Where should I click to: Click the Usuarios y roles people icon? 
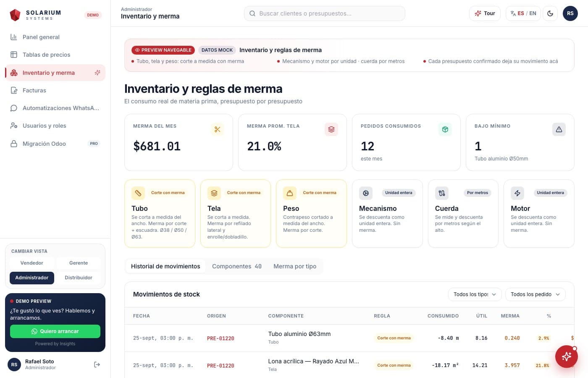[x=14, y=126]
